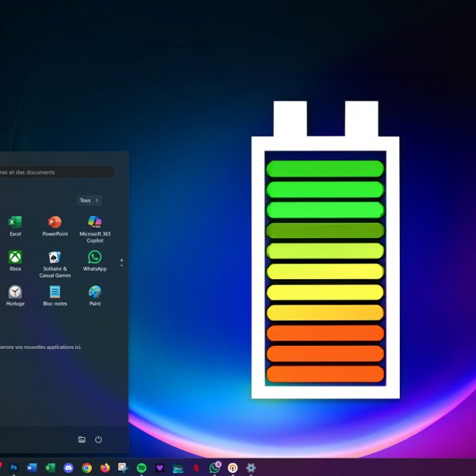Open the purple heart app on taskbar
476x476 pixels.
159,468
